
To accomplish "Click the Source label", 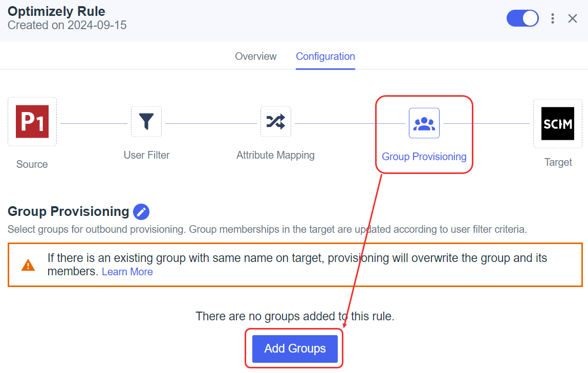I will 32,164.
